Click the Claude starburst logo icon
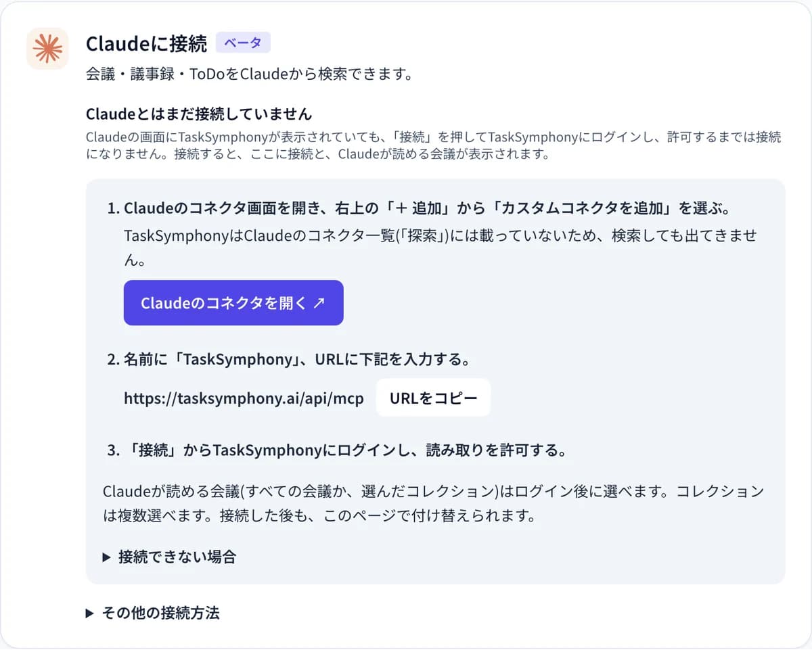 [x=47, y=49]
